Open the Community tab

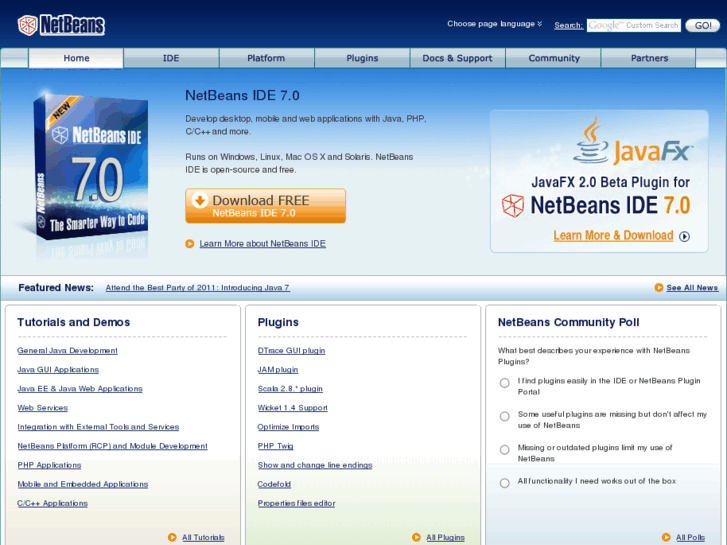tap(554, 58)
